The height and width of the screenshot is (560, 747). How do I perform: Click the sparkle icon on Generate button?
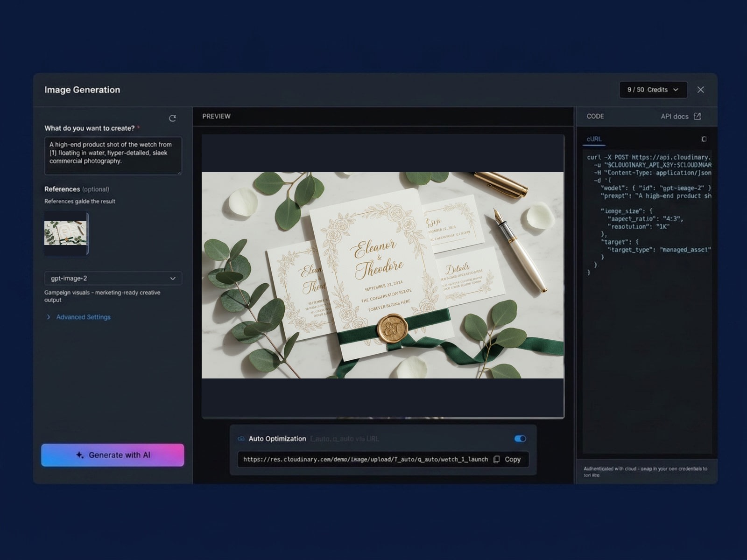pyautogui.click(x=80, y=455)
